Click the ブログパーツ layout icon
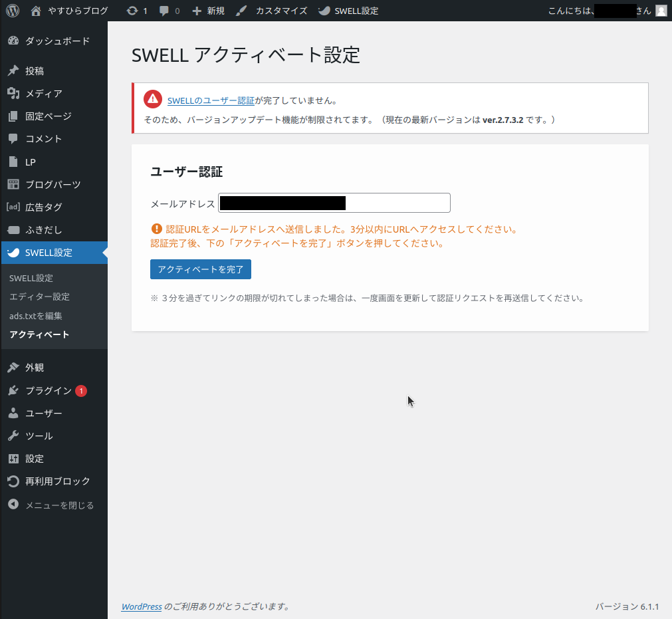672x619 pixels. (13, 184)
